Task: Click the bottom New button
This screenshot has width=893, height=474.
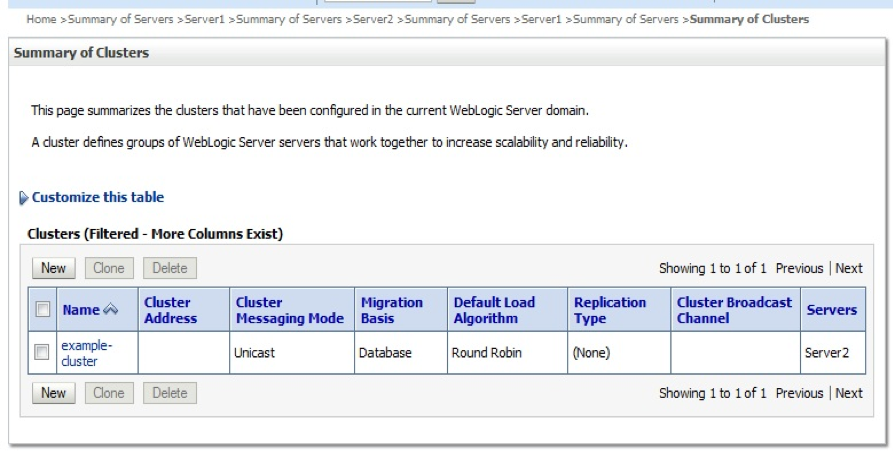Action: [54, 393]
